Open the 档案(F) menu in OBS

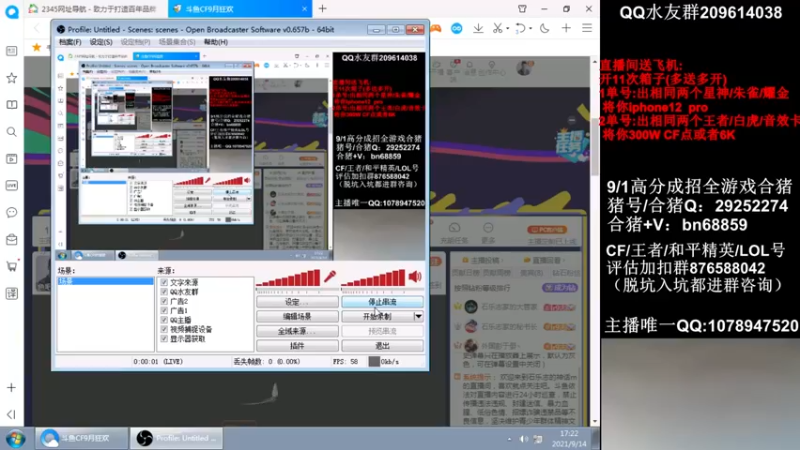point(69,42)
